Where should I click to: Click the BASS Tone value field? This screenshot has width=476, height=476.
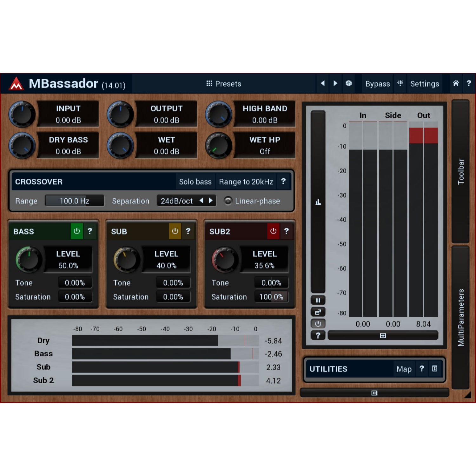coord(75,283)
